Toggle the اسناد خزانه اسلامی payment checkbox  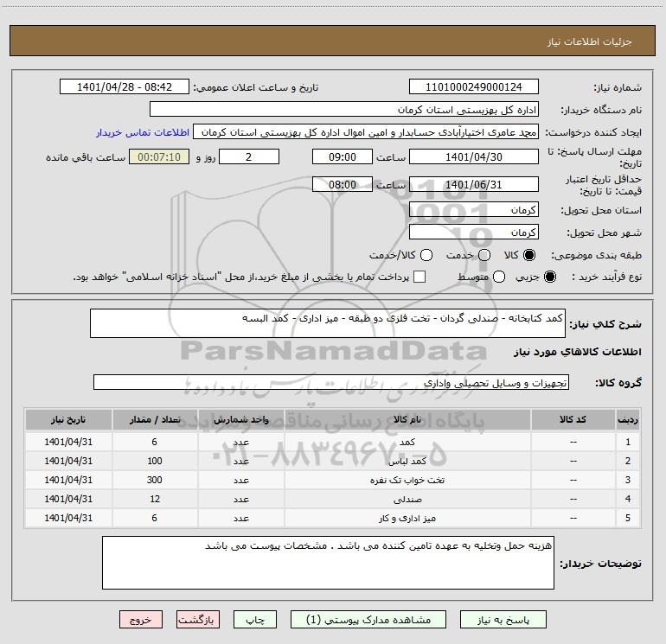419,277
